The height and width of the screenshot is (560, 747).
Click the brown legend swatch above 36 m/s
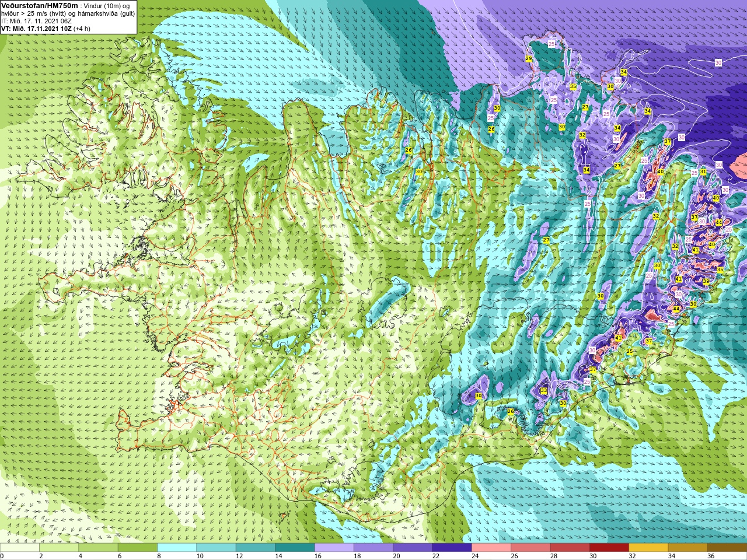click(727, 548)
